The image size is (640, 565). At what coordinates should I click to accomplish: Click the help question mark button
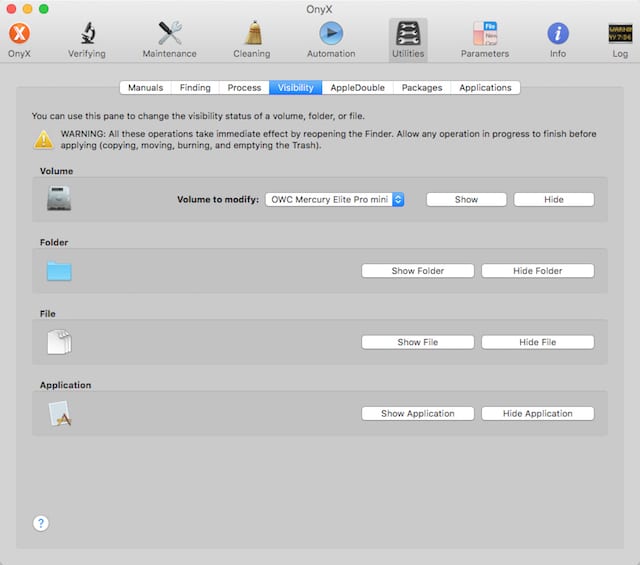coord(41,523)
